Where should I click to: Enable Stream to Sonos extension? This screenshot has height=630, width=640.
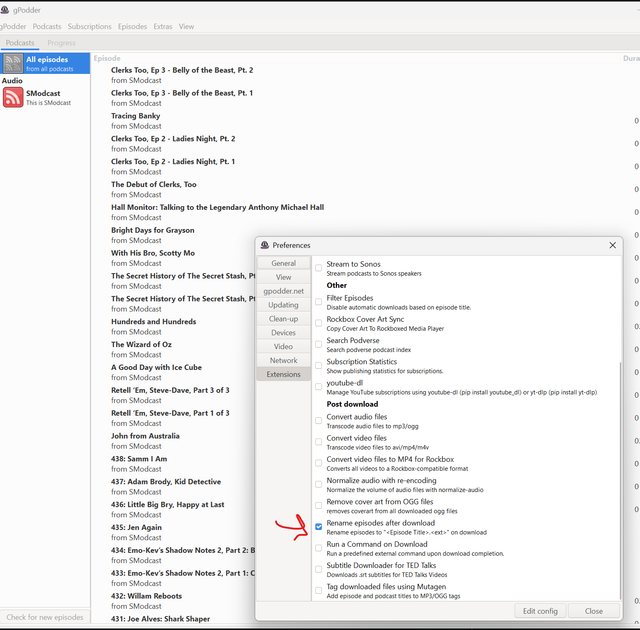[x=318, y=268]
